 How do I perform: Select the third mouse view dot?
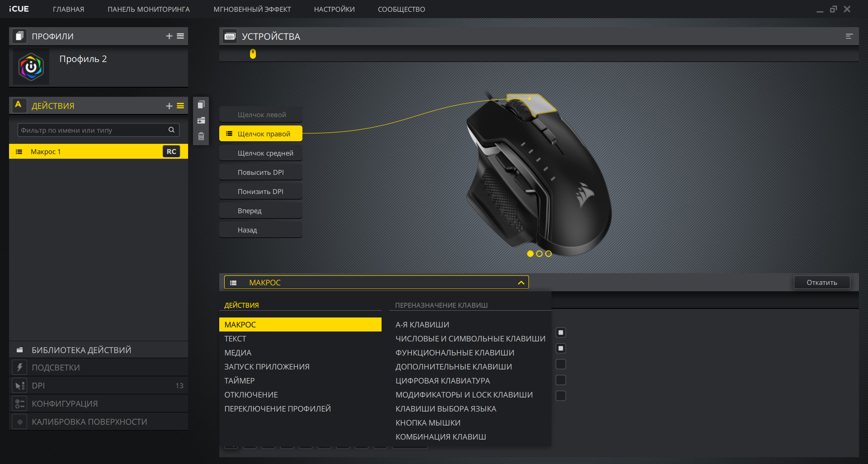[548, 254]
